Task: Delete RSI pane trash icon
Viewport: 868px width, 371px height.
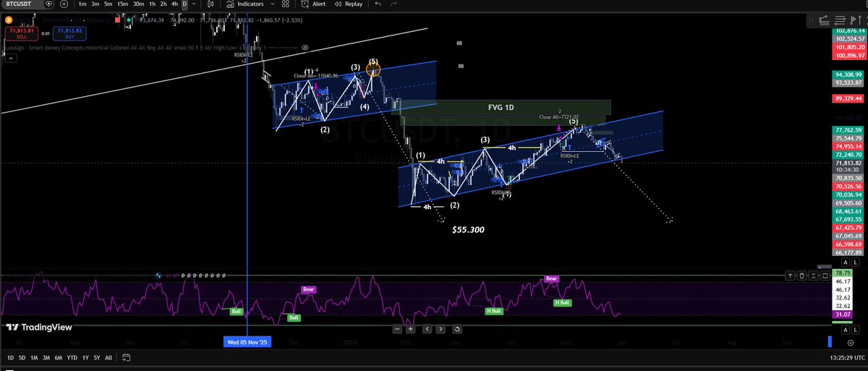Action: click(801, 275)
